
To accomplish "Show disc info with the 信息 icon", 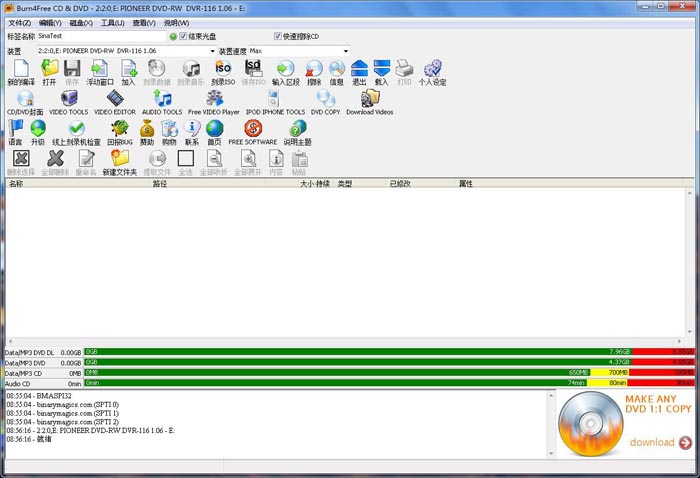I will (x=337, y=73).
